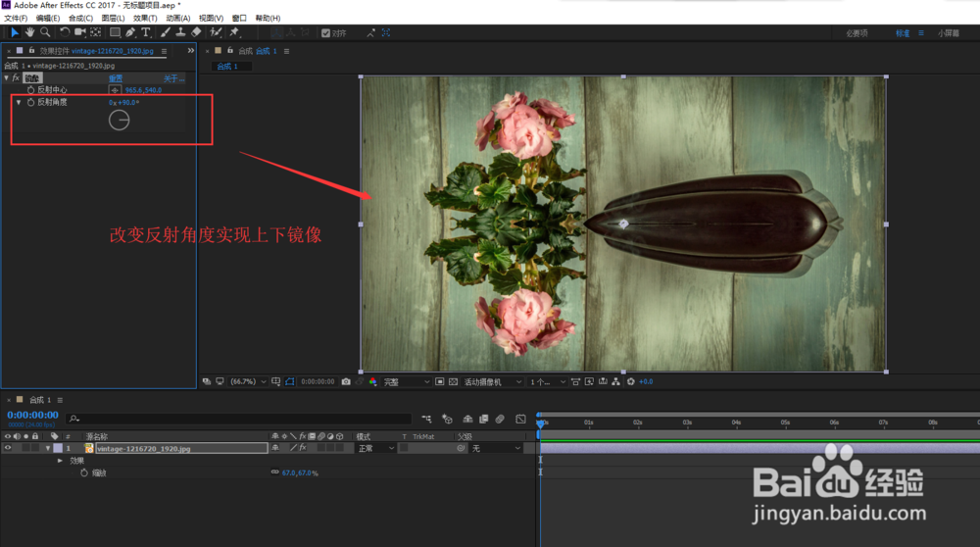Viewport: 980px width, 547px height.
Task: Toggle the stopwatch for 反射中心
Action: [30, 90]
